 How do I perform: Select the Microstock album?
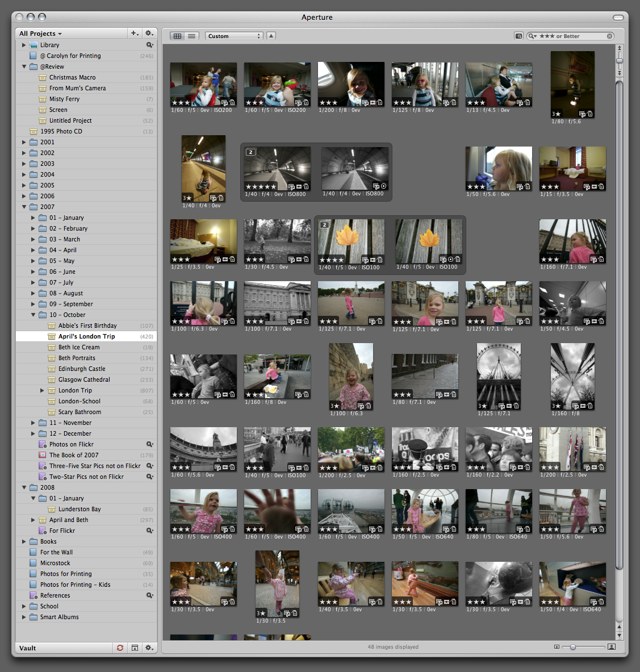(86, 563)
